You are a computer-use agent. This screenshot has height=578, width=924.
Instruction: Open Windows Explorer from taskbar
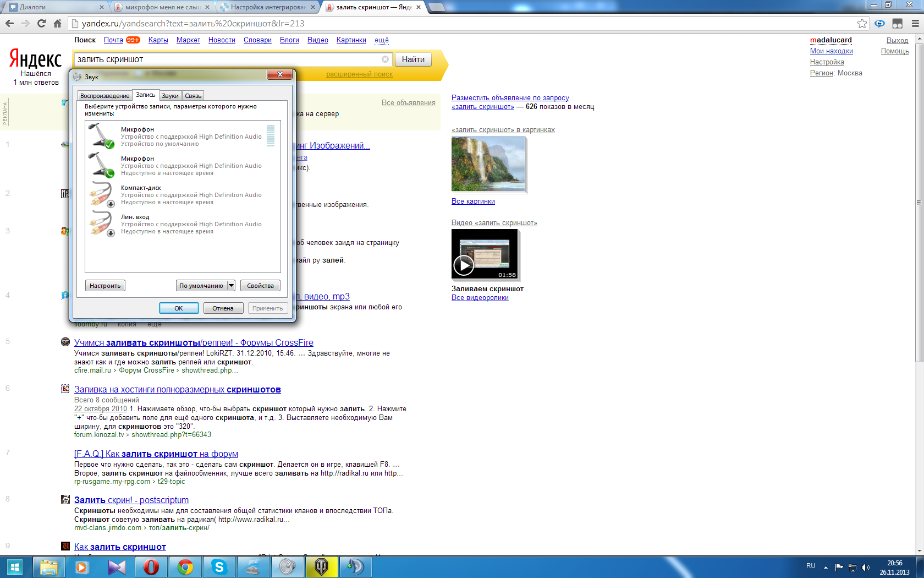coord(48,566)
